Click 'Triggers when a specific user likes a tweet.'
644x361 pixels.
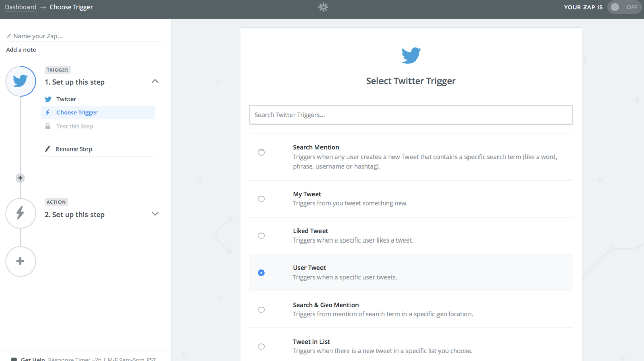click(x=353, y=240)
